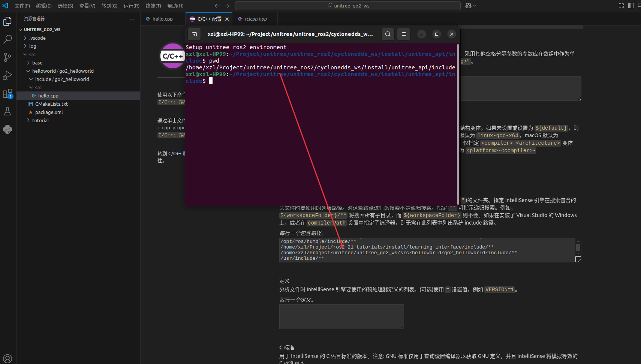Collapse the top-level src folder
641x364 pixels.
pos(78,54)
